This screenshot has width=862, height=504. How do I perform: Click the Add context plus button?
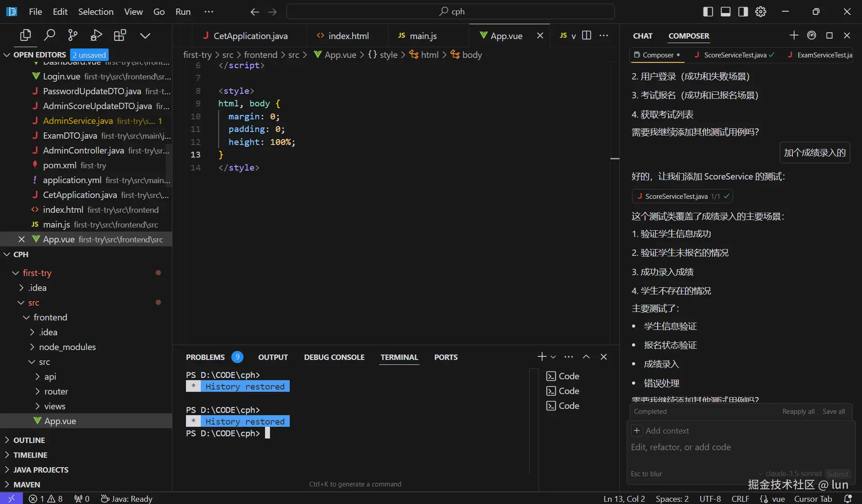(x=637, y=431)
